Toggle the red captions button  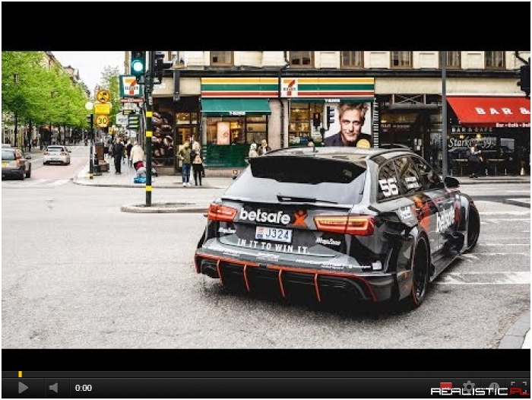(x=446, y=386)
